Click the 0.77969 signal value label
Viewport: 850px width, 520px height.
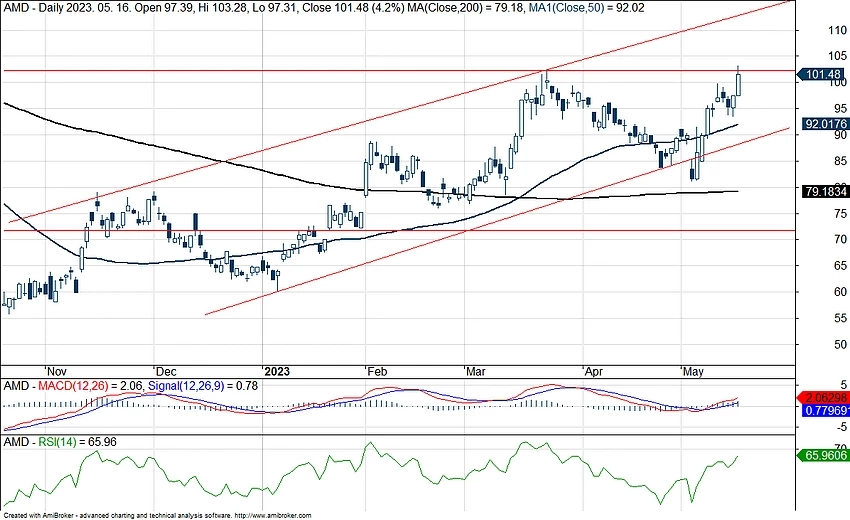[825, 411]
